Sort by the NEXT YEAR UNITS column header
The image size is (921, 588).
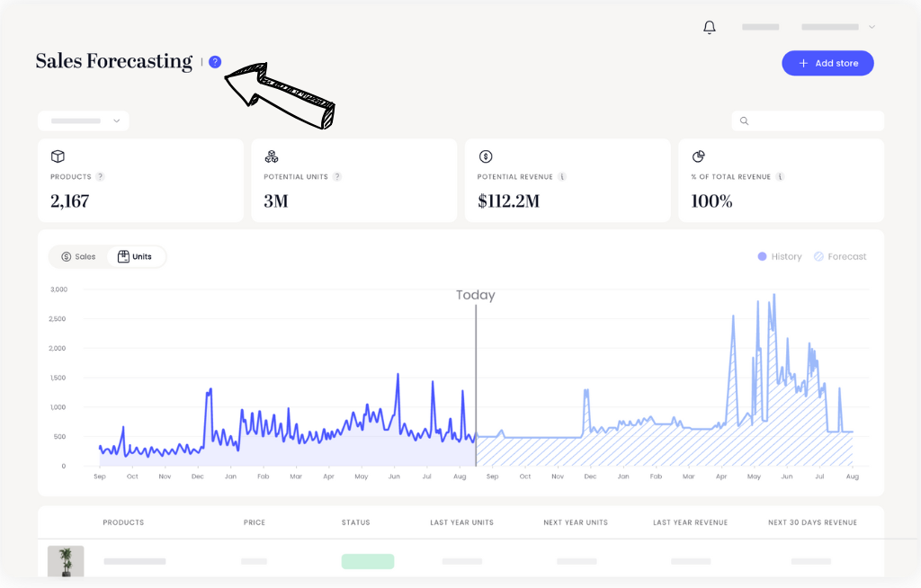(x=576, y=522)
